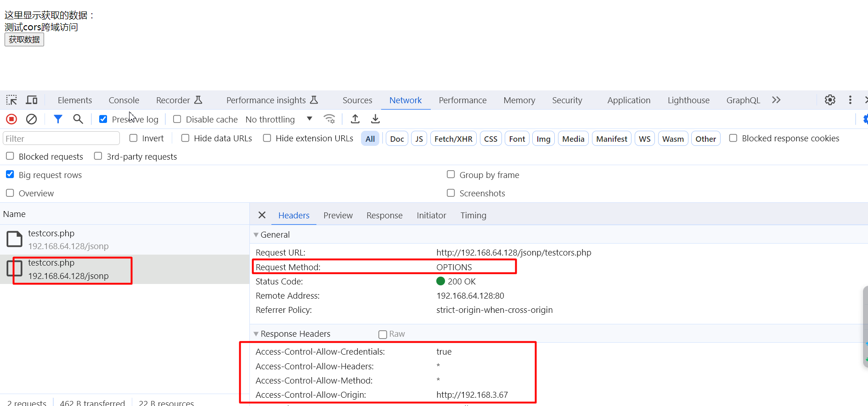This screenshot has height=406, width=868.
Task: Open the Timing tab
Action: [473, 215]
